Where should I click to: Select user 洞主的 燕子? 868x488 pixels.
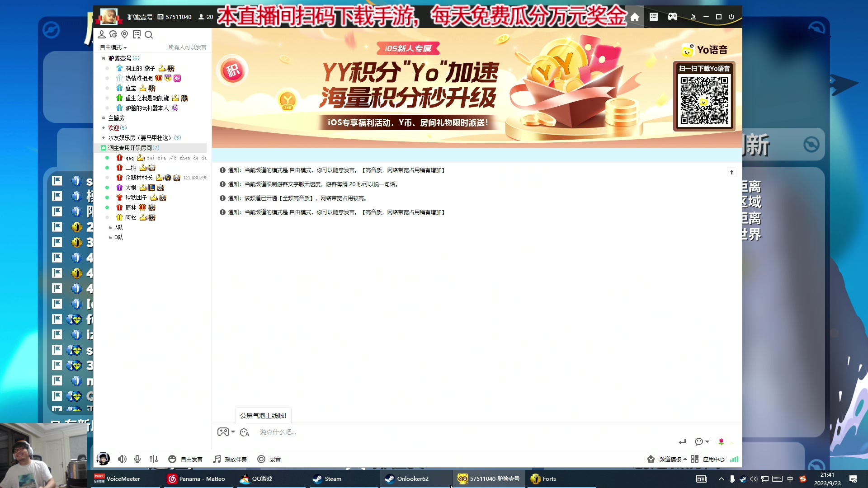click(140, 68)
